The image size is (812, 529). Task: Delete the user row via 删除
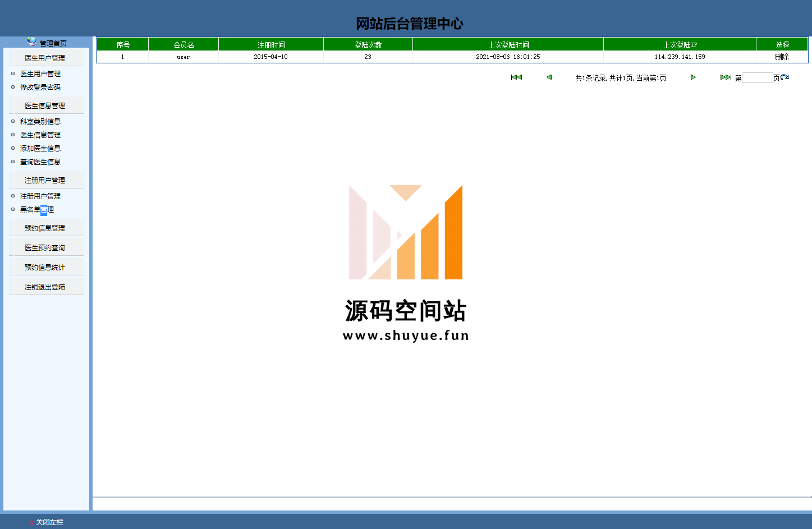pyautogui.click(x=782, y=57)
